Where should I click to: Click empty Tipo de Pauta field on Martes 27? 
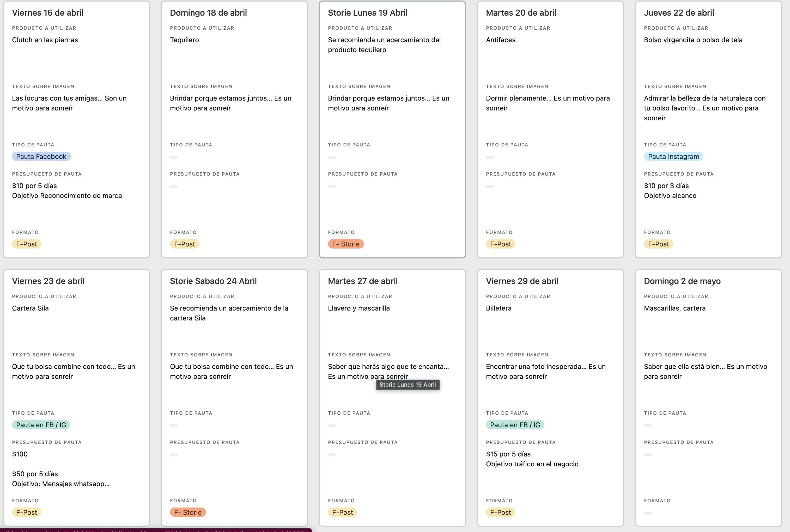tap(332, 425)
